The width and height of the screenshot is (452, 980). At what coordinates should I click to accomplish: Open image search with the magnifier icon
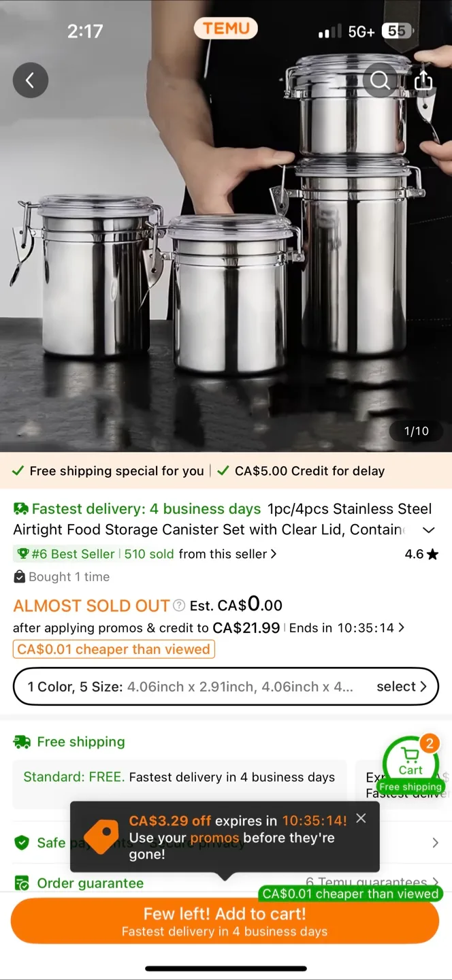tap(380, 80)
